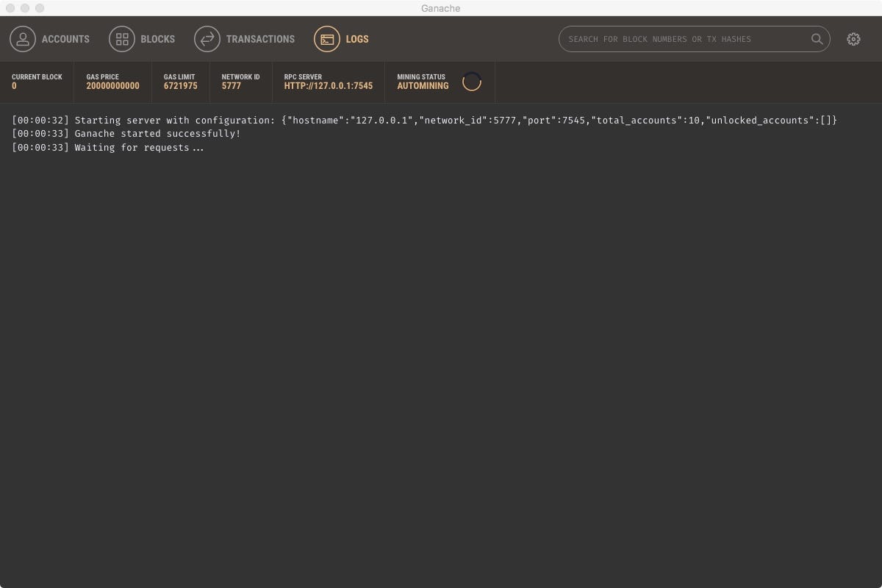Click the MINING STATUS label

[x=421, y=76]
